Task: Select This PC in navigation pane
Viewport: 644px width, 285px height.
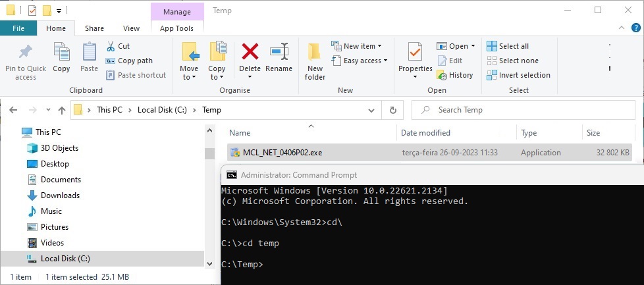Action: pyautogui.click(x=41, y=132)
